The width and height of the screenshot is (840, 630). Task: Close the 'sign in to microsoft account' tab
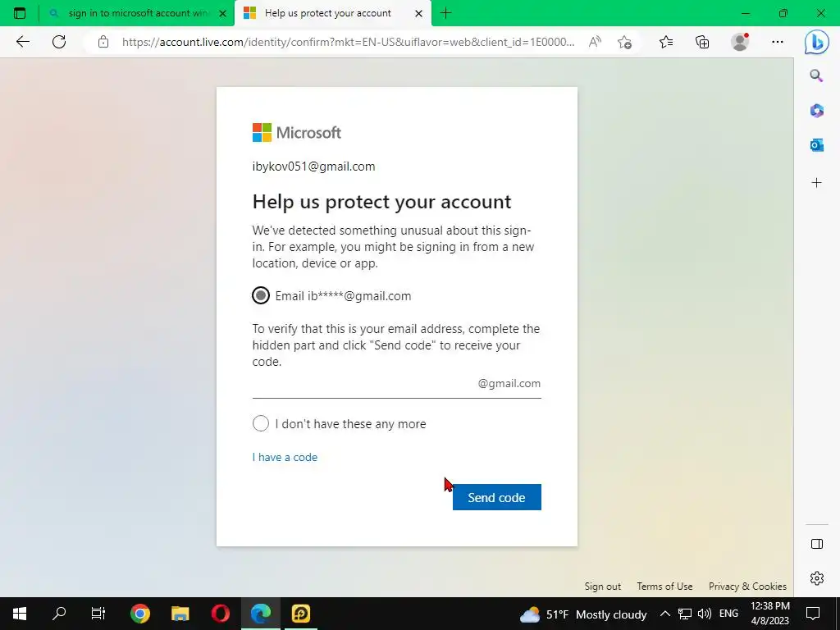(223, 13)
